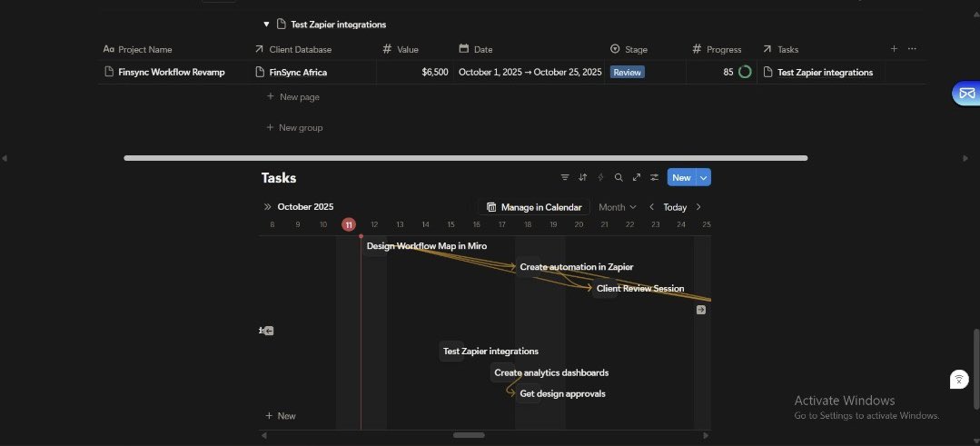This screenshot has height=446, width=980.
Task: Open the Client Review Session task
Action: point(640,289)
